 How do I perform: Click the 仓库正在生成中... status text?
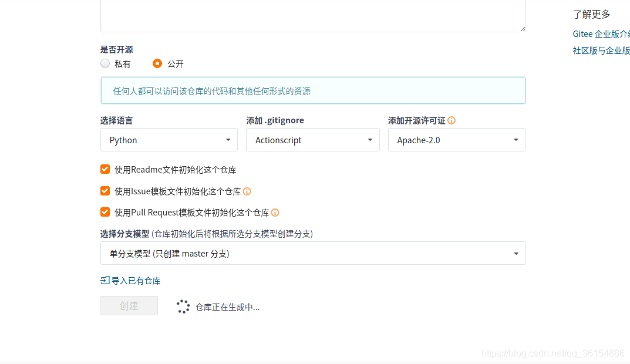tap(227, 308)
